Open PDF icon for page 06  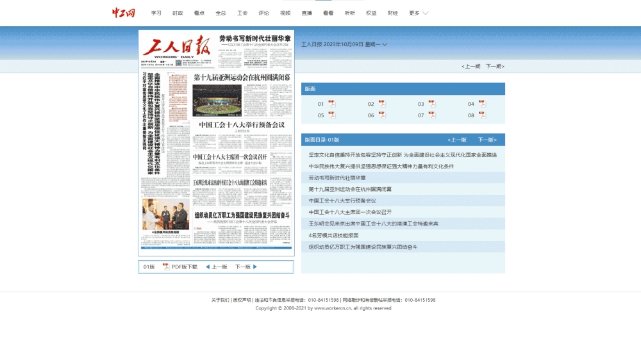(x=382, y=115)
